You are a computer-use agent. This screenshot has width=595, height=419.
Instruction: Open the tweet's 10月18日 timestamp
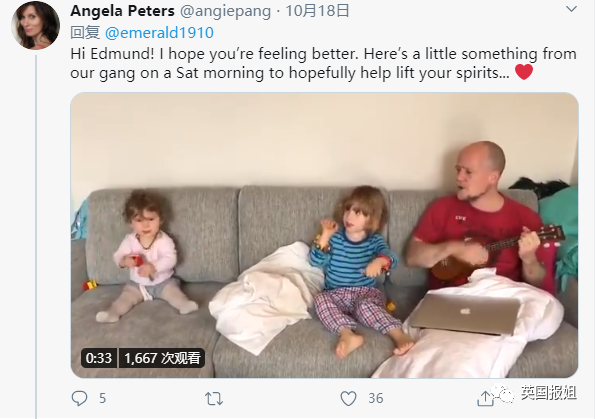tap(317, 11)
